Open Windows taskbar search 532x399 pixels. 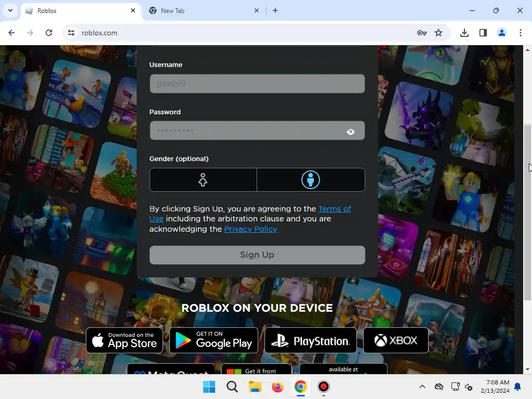[232, 387]
